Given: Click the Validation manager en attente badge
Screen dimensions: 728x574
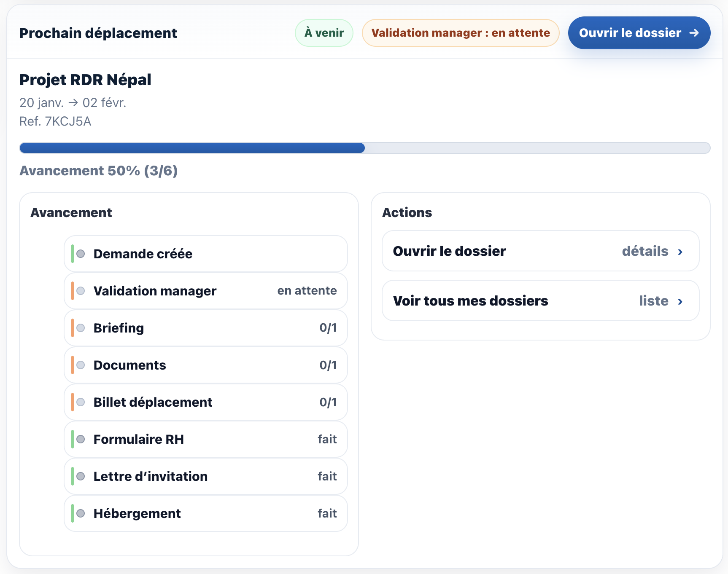Looking at the screenshot, I should 461,33.
